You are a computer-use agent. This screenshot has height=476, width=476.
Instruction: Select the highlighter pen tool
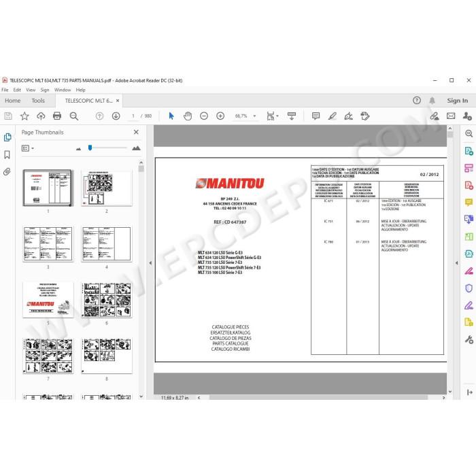click(x=332, y=116)
